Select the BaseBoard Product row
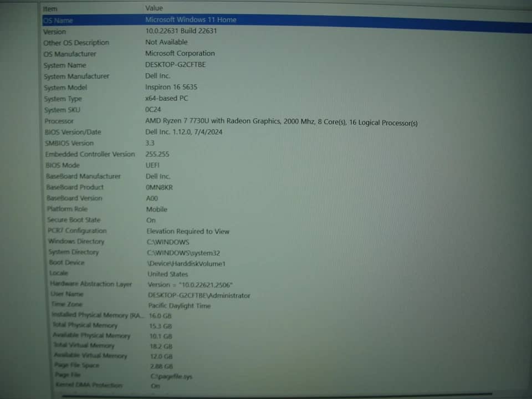 (x=75, y=187)
